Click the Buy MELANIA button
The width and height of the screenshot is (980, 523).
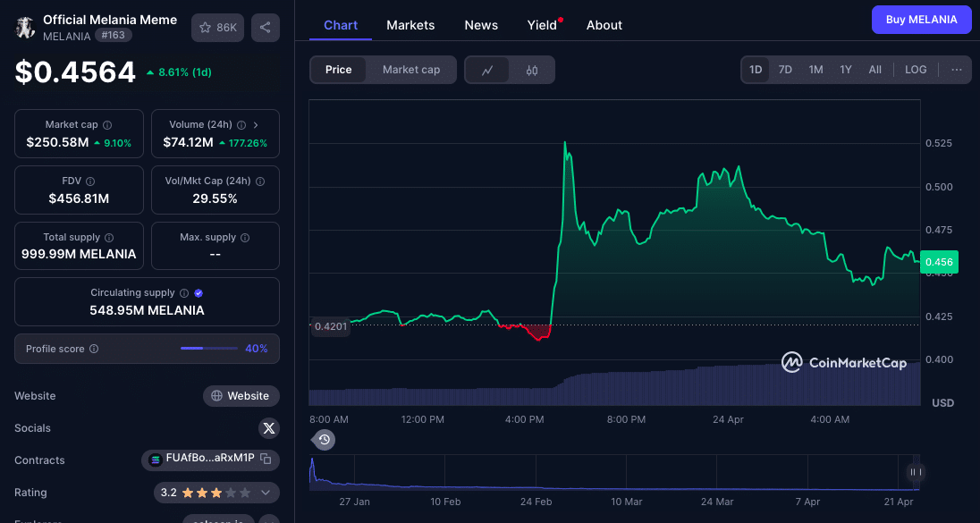tap(921, 20)
